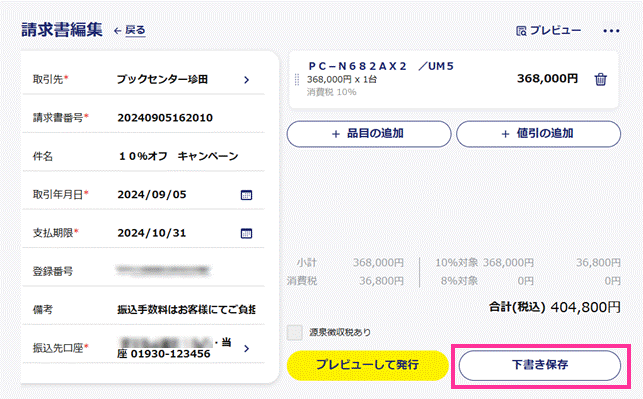Open the calendar picker for 支払期限
Image resolution: width=643 pixels, height=399 pixels.
click(246, 233)
